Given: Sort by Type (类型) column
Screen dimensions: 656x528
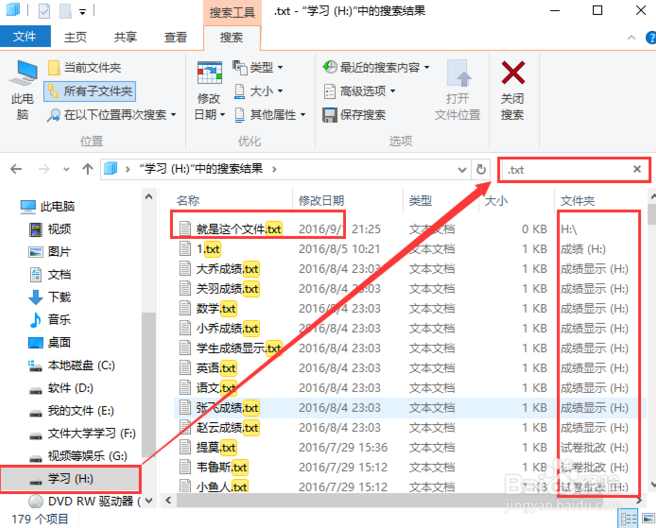Looking at the screenshot, I should tap(420, 201).
